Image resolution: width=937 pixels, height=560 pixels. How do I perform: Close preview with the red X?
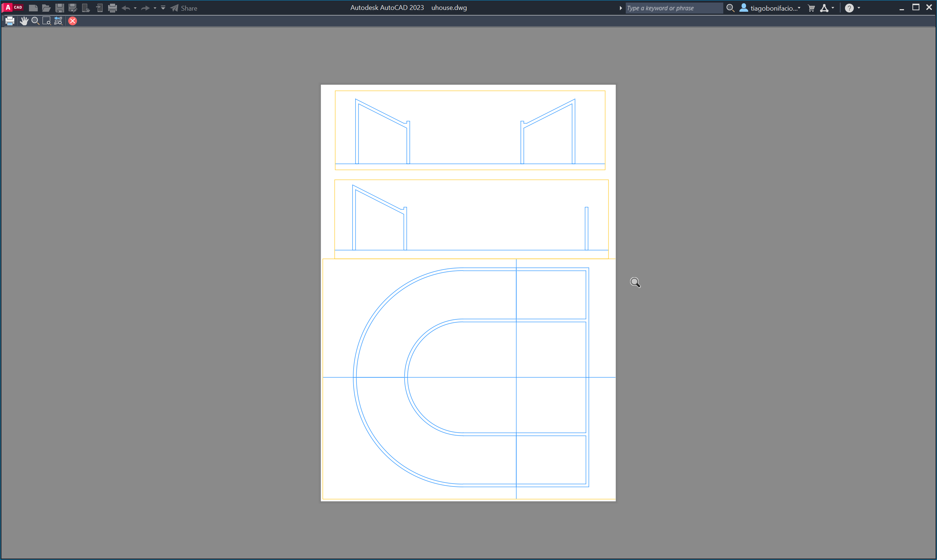(x=73, y=21)
